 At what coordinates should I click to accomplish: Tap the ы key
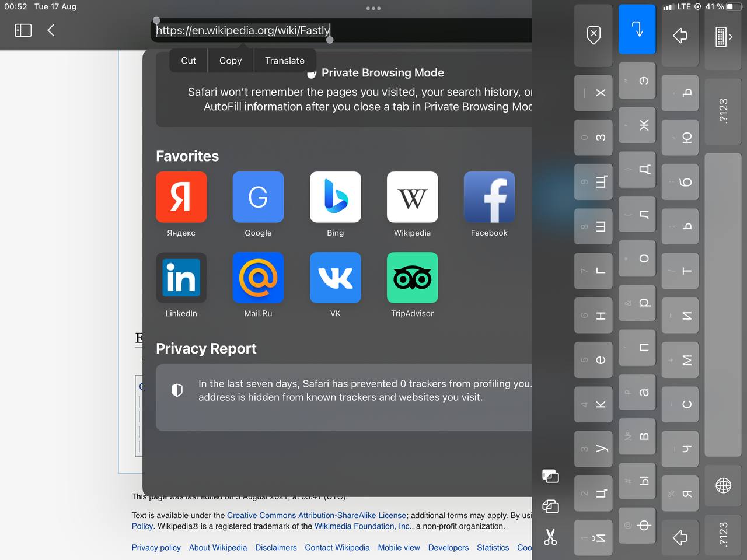(x=637, y=481)
